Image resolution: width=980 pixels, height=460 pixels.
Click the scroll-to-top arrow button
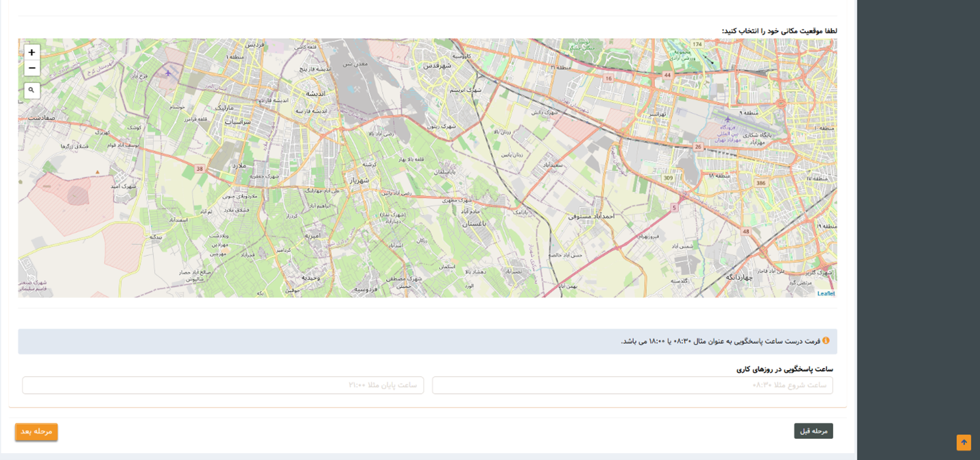[x=964, y=442]
